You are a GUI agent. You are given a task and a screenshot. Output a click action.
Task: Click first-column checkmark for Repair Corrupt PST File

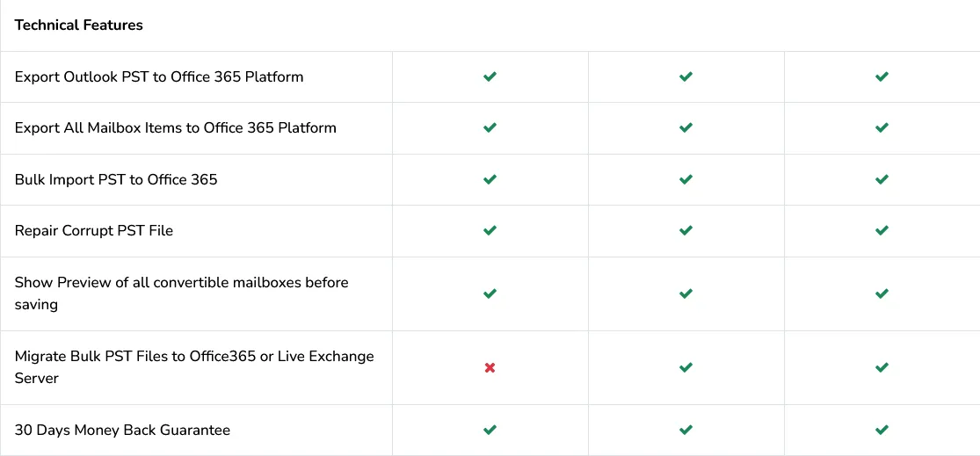click(x=490, y=230)
